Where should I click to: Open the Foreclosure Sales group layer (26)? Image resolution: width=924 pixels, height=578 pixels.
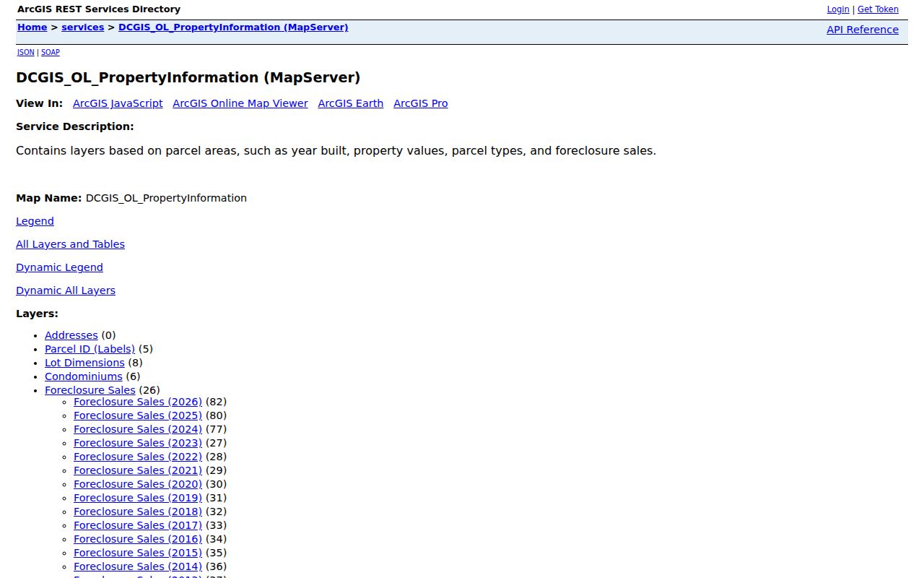(90, 390)
